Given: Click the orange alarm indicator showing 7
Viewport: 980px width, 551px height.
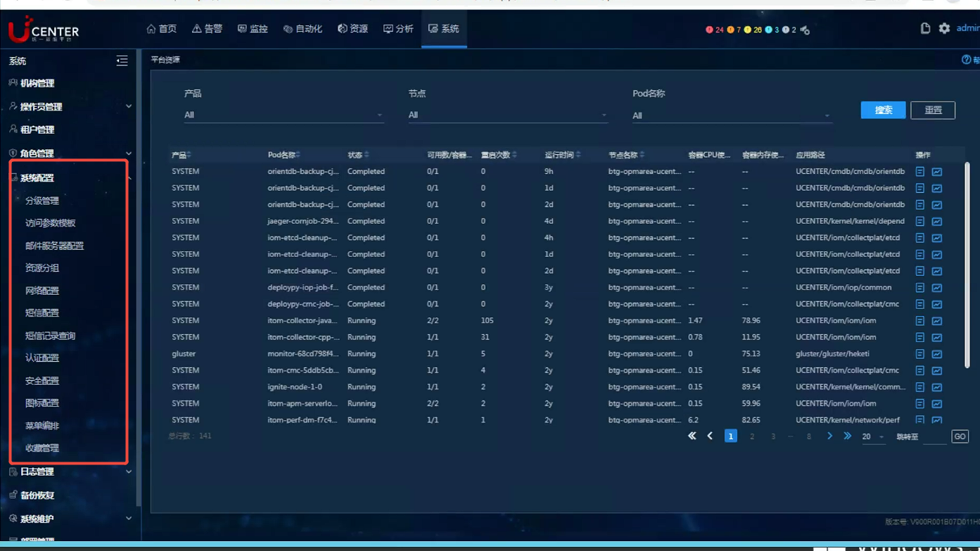Looking at the screenshot, I should click(734, 30).
